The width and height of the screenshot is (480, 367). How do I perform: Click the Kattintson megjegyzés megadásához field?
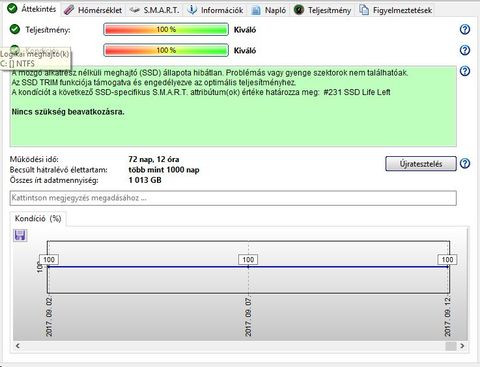point(233,198)
